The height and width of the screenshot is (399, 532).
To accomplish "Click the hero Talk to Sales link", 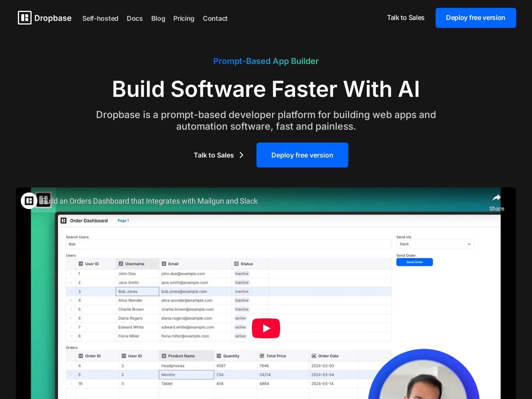I will [x=214, y=155].
